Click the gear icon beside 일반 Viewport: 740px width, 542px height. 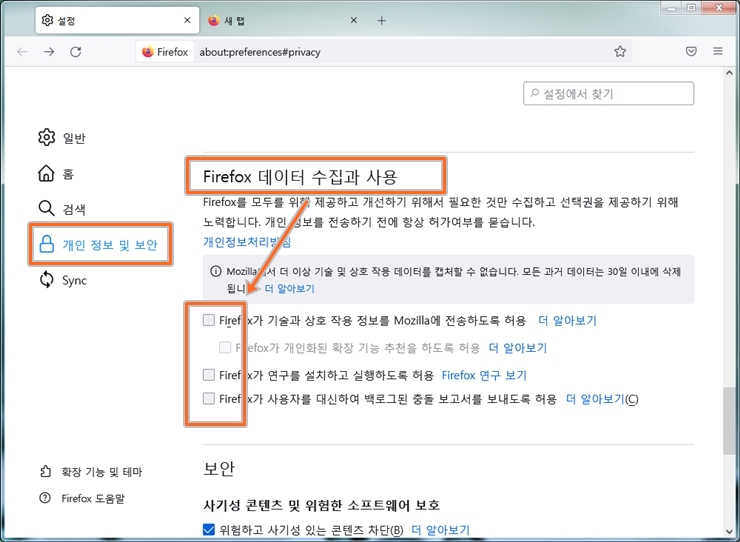pos(46,137)
